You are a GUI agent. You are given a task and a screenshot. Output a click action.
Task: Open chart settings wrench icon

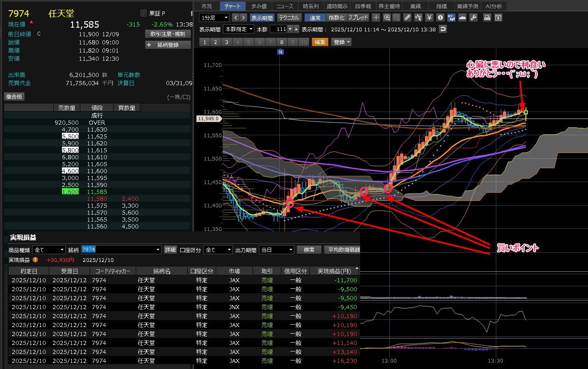pyautogui.click(x=473, y=18)
